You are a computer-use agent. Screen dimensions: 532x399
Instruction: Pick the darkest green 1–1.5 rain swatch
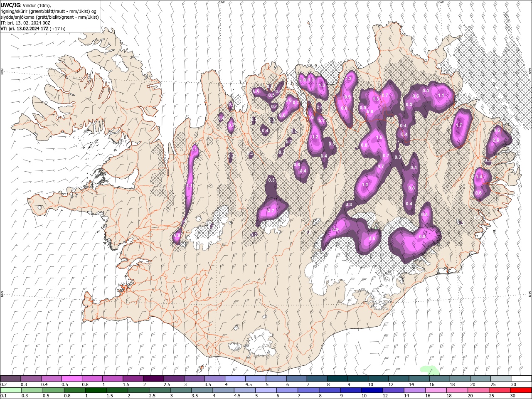coord(96,390)
